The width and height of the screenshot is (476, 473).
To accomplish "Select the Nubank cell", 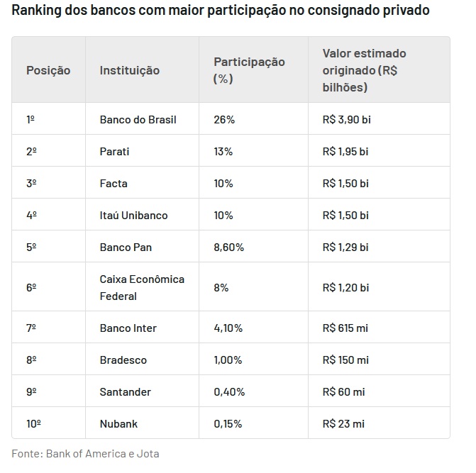I will (118, 423).
